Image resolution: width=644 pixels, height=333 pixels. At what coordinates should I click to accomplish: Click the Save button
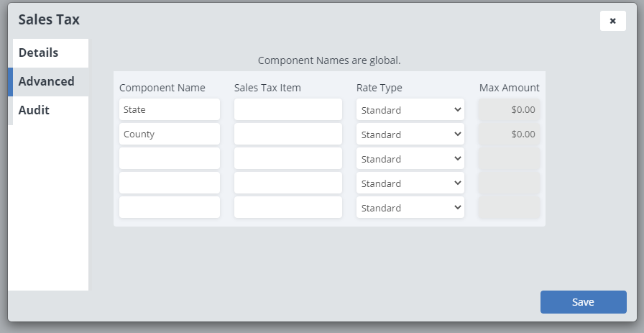pos(583,302)
